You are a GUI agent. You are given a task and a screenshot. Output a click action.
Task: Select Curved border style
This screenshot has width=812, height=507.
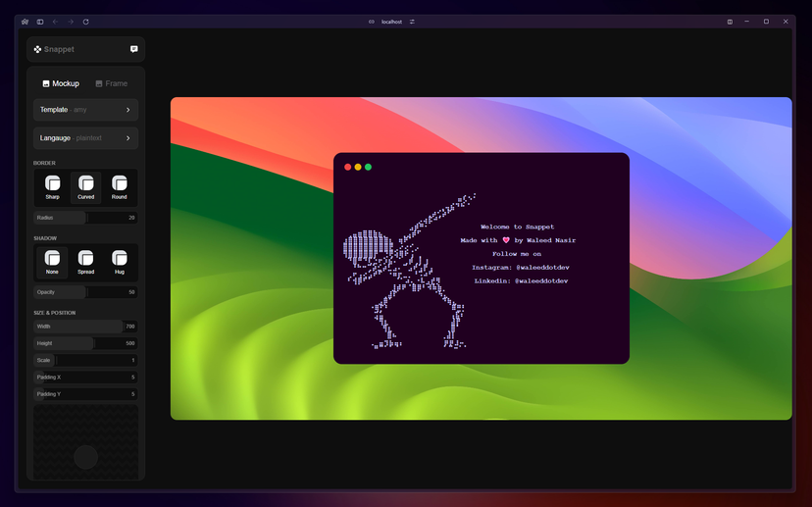(x=86, y=187)
